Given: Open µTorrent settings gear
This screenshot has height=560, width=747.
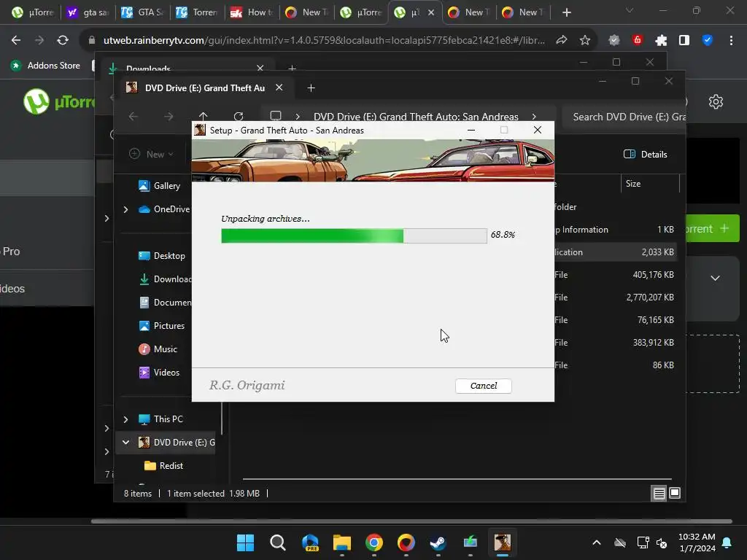Looking at the screenshot, I should tap(716, 102).
